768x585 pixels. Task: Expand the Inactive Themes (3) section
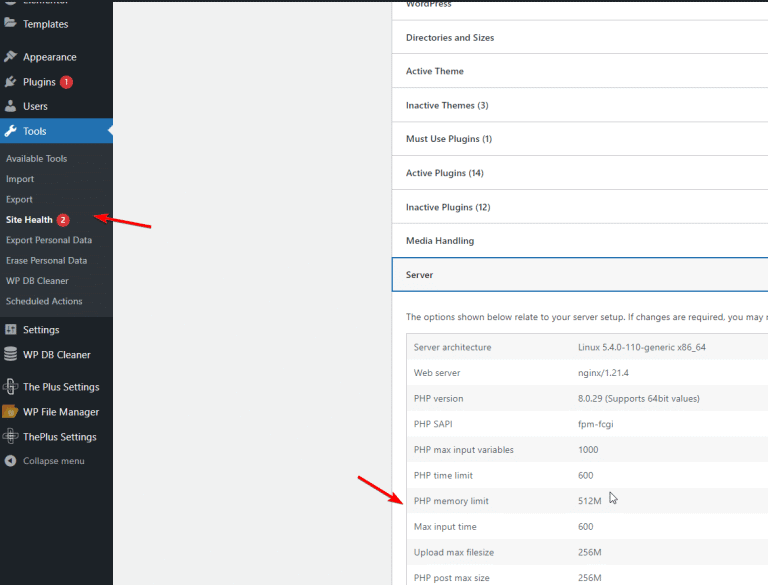[x=447, y=106]
